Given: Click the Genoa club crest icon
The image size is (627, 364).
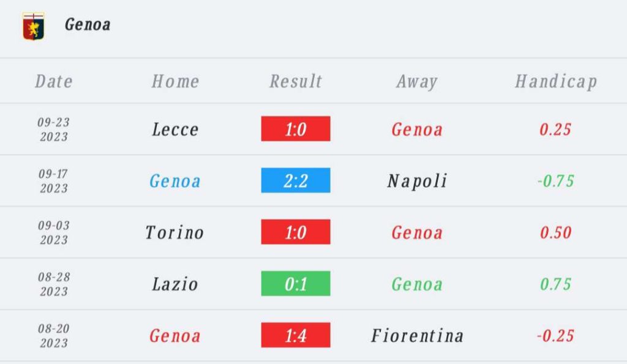Looking at the screenshot, I should click(33, 26).
